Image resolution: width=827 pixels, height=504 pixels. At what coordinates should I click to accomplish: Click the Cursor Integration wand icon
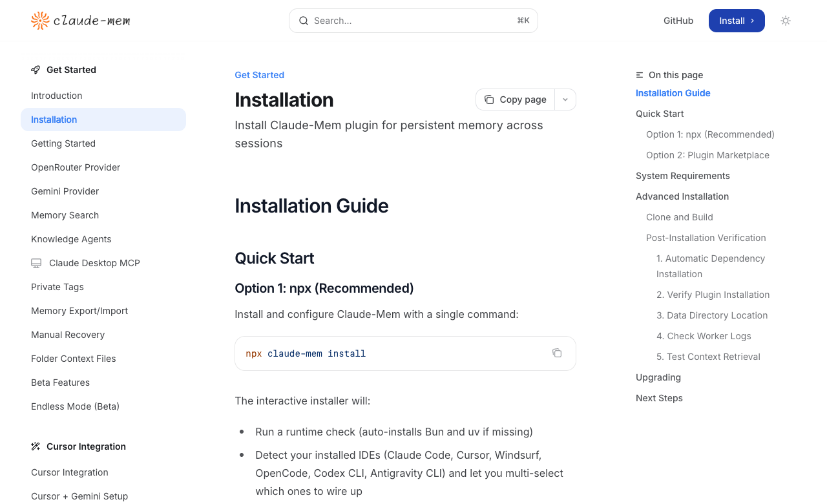click(x=36, y=446)
